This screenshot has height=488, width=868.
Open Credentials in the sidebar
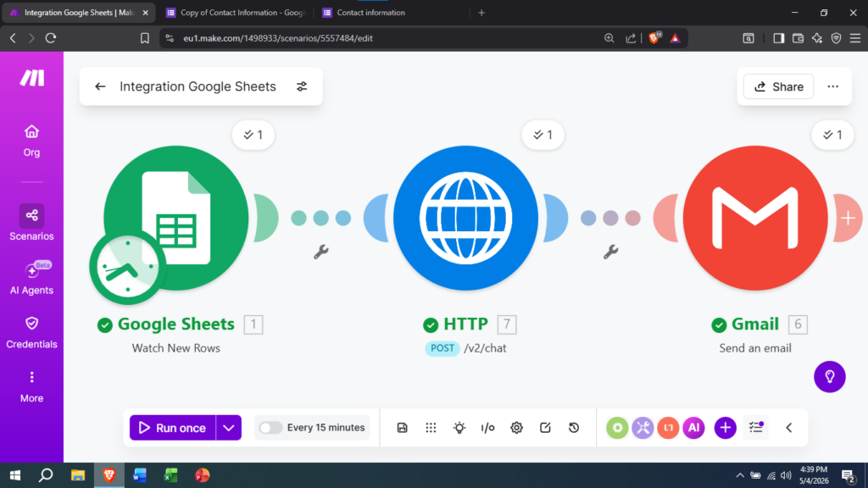[31, 332]
